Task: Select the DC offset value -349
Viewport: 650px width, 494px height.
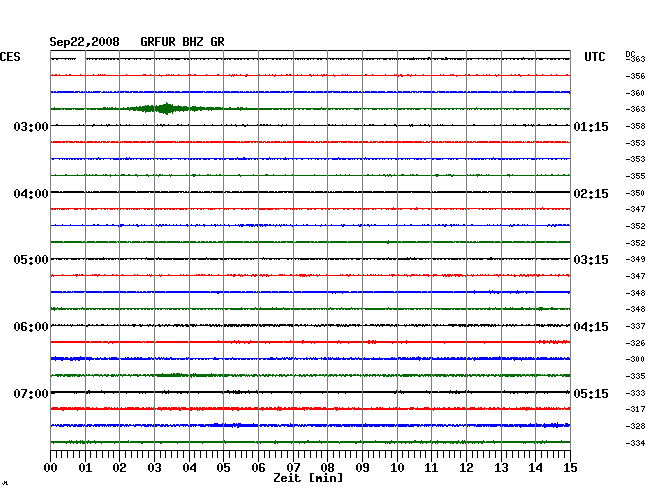Action: 635,259
